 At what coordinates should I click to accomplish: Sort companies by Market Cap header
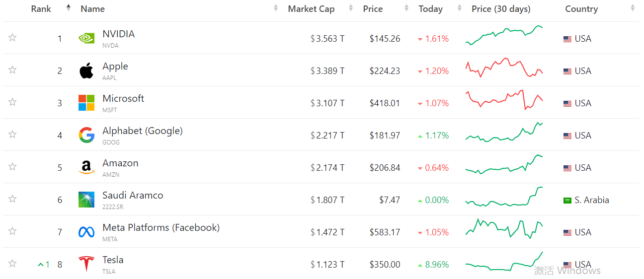311,9
